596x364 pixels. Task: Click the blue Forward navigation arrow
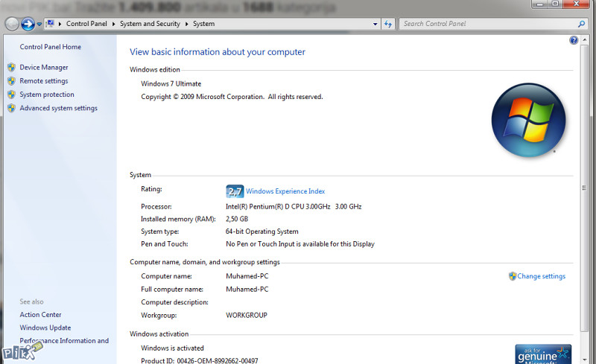coord(28,24)
